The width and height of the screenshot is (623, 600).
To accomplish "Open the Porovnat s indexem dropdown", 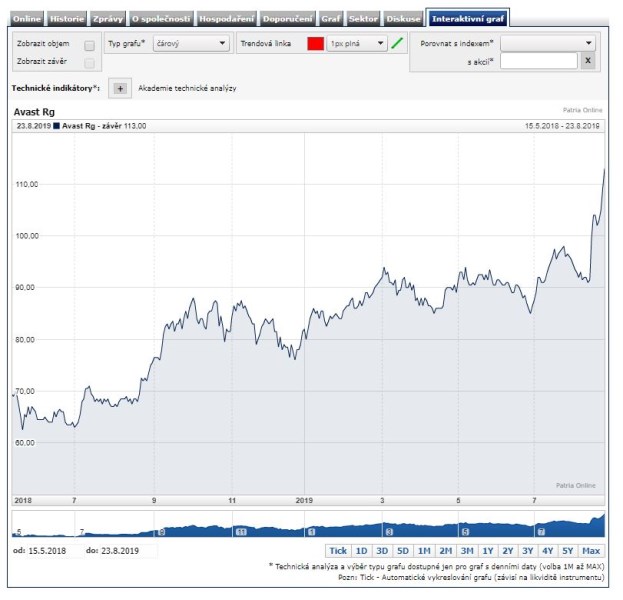I will [548, 44].
